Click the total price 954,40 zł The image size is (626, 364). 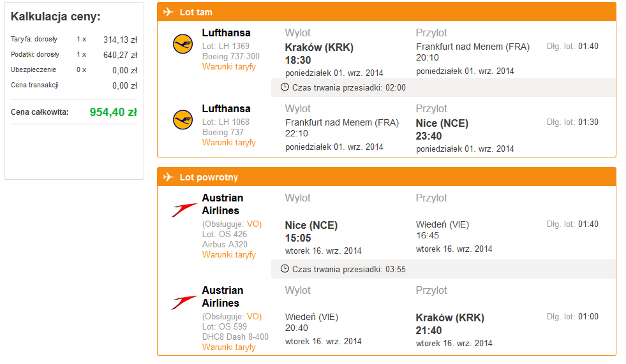(x=114, y=112)
